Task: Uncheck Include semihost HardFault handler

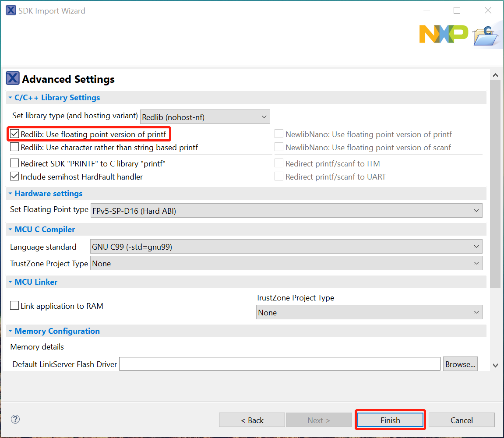Action: [14, 177]
